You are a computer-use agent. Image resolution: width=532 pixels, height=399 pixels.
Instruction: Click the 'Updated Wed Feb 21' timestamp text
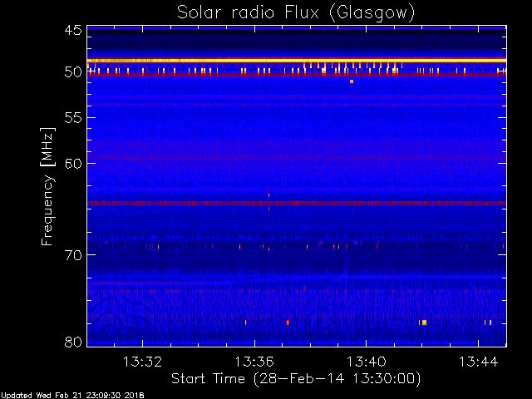click(72, 396)
